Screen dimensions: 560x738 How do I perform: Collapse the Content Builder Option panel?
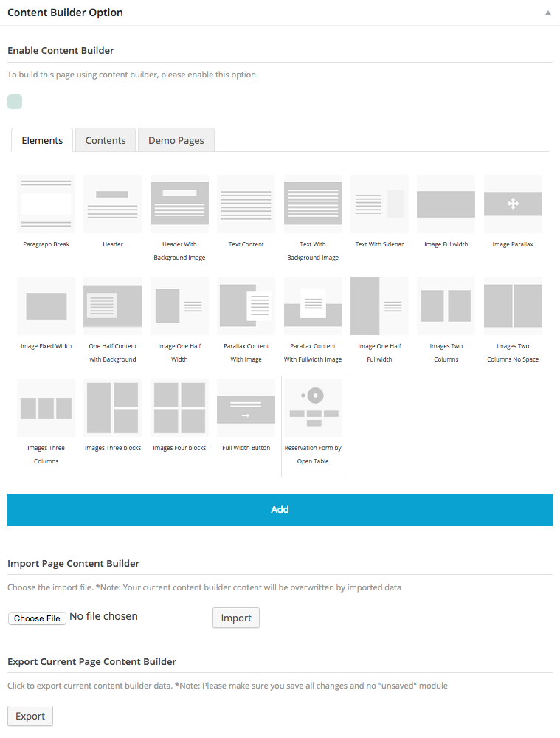tap(547, 13)
